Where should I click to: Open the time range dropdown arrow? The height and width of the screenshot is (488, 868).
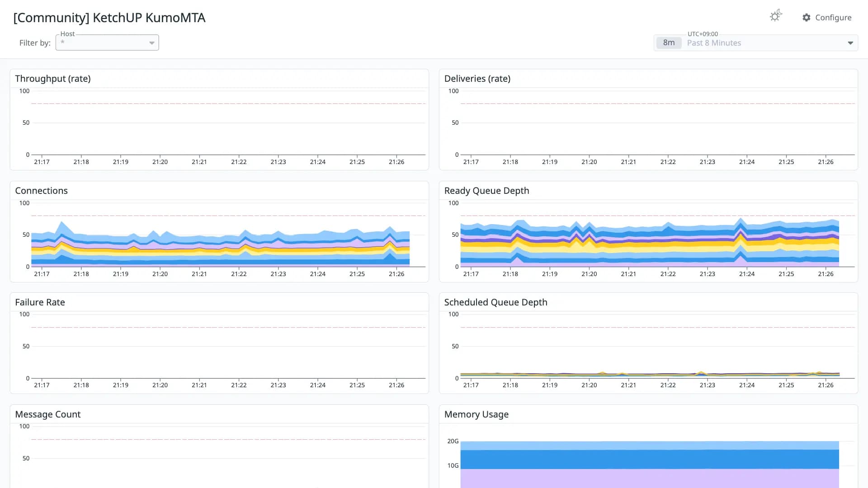(850, 43)
